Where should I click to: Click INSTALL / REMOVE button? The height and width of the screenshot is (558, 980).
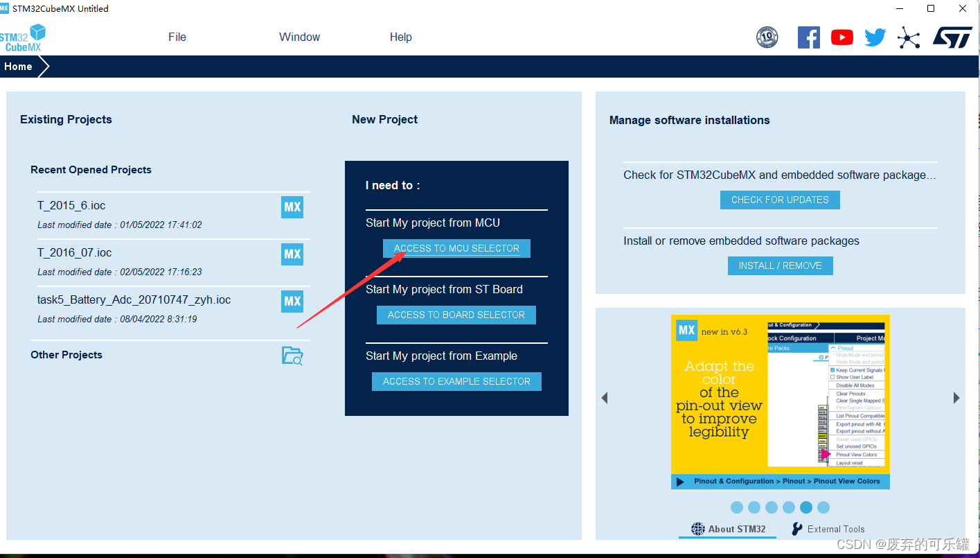pyautogui.click(x=780, y=265)
